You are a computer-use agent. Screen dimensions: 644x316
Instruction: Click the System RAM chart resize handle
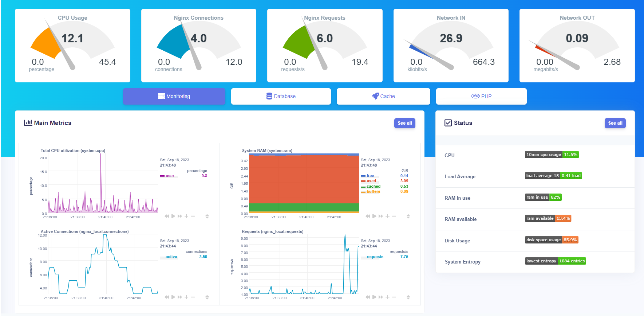(x=408, y=216)
